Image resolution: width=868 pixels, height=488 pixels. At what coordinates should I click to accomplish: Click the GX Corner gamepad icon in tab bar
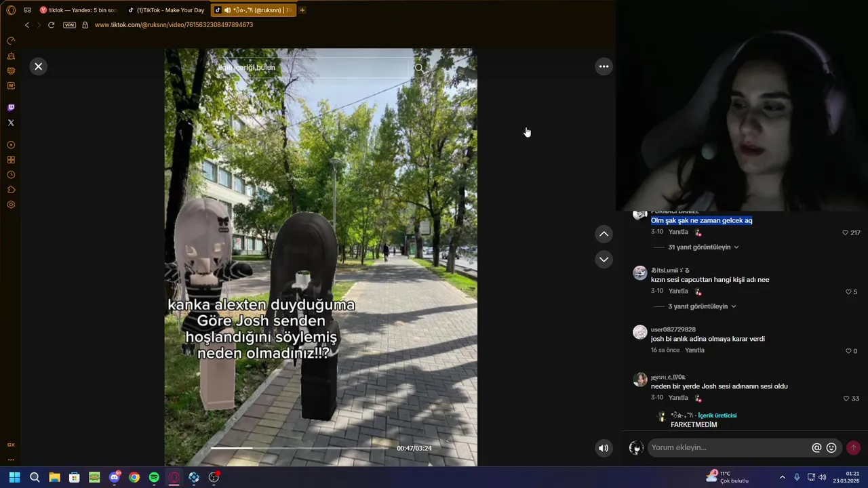click(x=27, y=10)
